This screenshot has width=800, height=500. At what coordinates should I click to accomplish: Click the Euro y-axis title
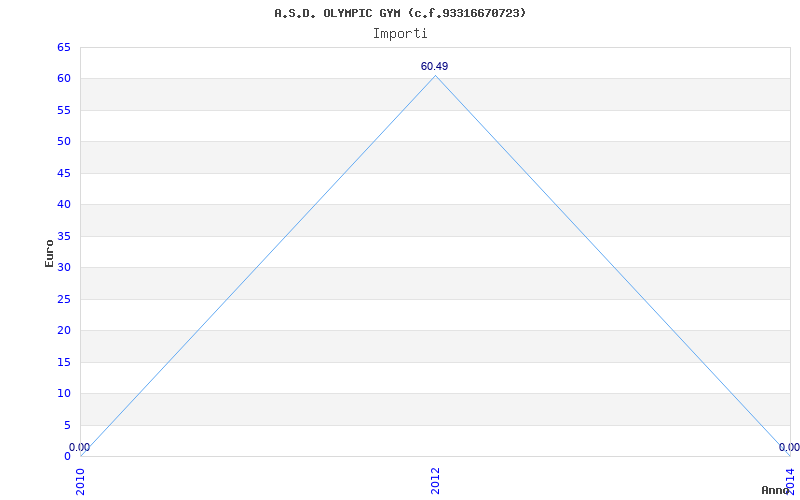coord(49,253)
